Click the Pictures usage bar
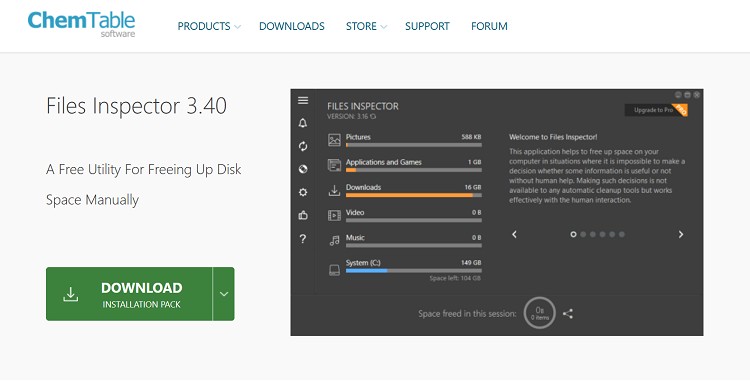This screenshot has width=750, height=381. (414, 145)
